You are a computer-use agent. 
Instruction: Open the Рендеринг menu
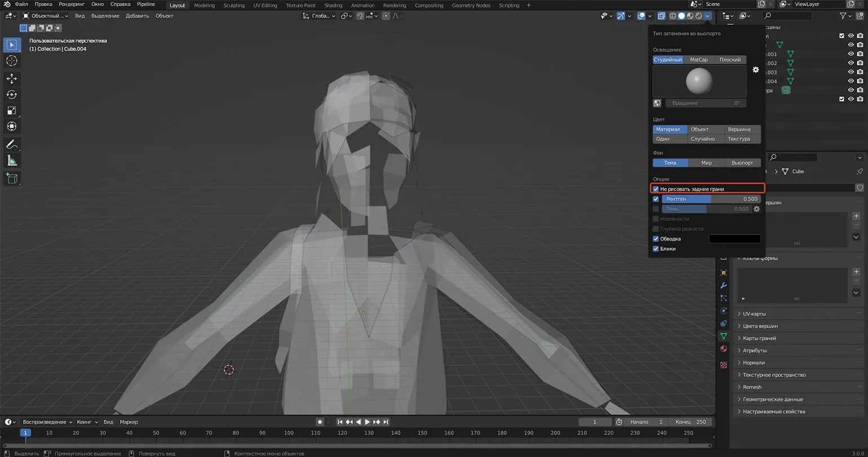point(71,5)
